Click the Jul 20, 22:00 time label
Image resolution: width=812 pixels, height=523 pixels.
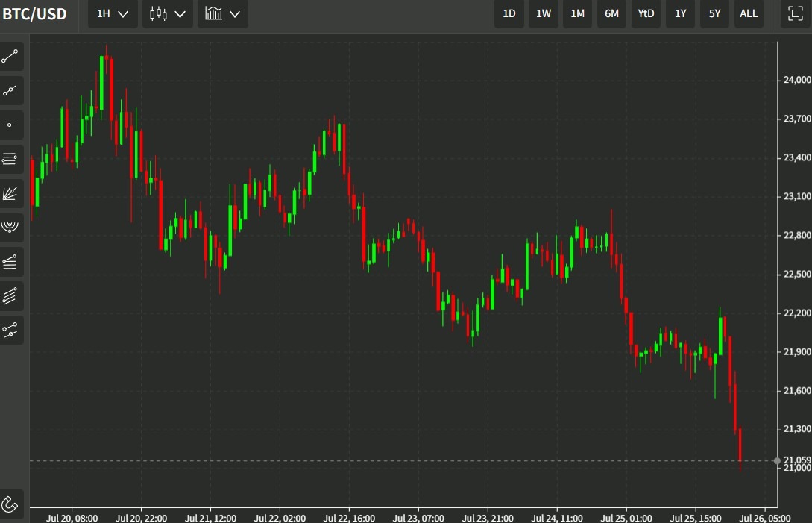141,518
